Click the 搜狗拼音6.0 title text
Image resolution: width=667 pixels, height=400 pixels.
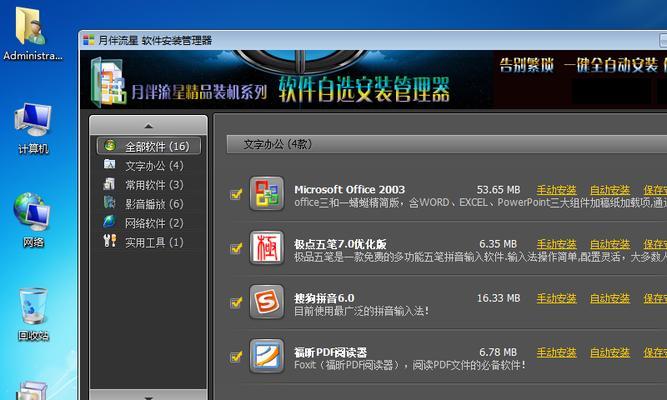(324, 298)
